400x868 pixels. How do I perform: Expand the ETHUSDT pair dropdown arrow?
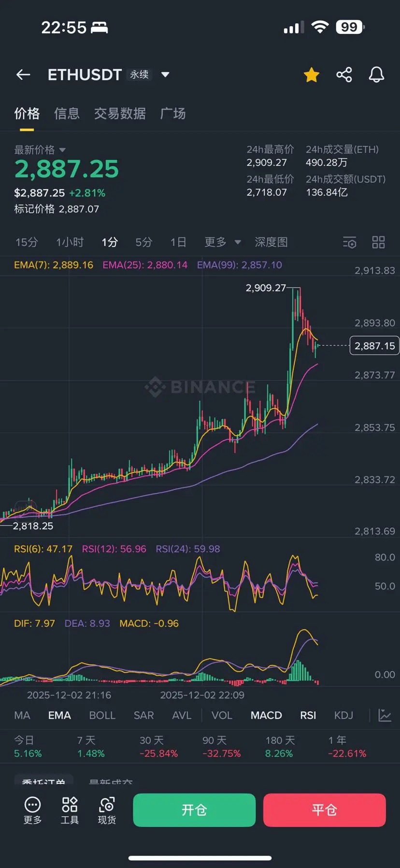tap(165, 74)
